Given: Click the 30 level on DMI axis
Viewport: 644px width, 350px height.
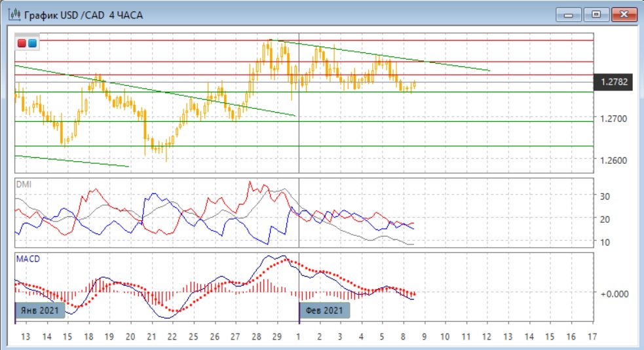Looking at the screenshot, I should (x=605, y=195).
